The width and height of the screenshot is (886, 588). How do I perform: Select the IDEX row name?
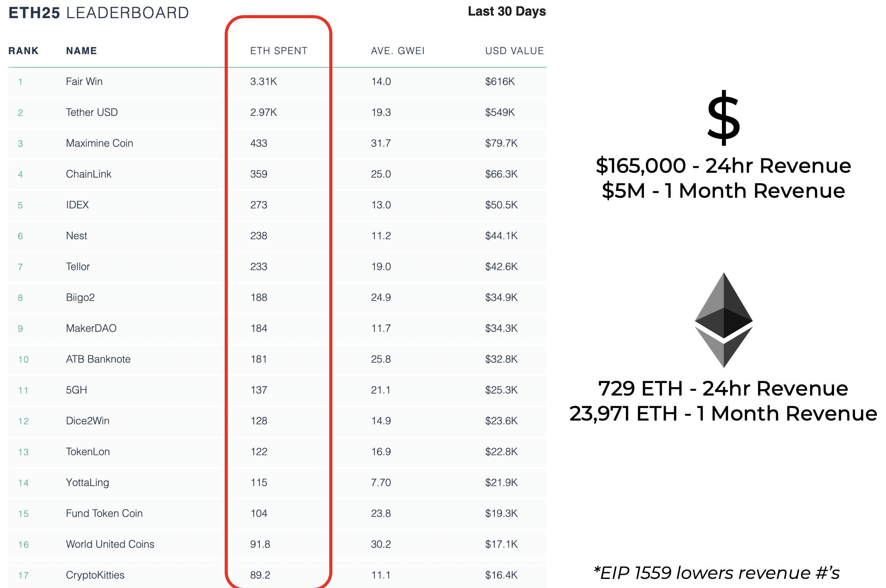(77, 205)
